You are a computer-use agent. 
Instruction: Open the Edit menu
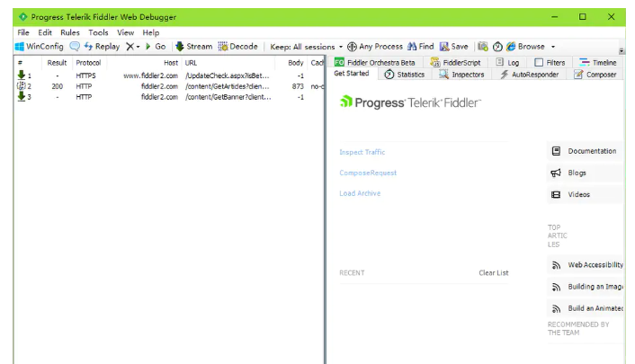click(45, 32)
